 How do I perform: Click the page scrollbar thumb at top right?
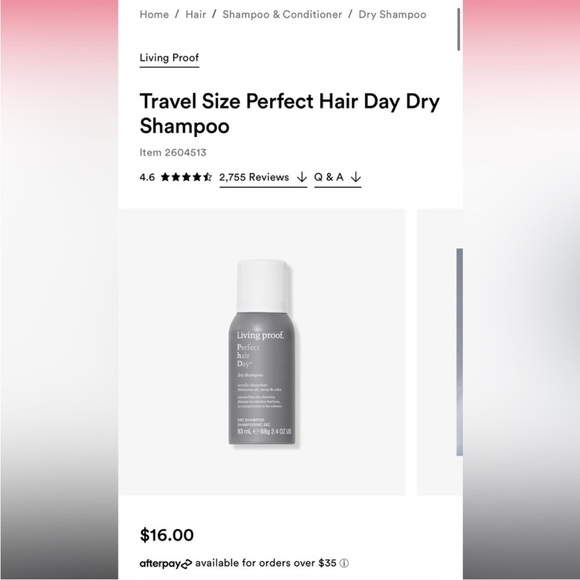point(459,29)
